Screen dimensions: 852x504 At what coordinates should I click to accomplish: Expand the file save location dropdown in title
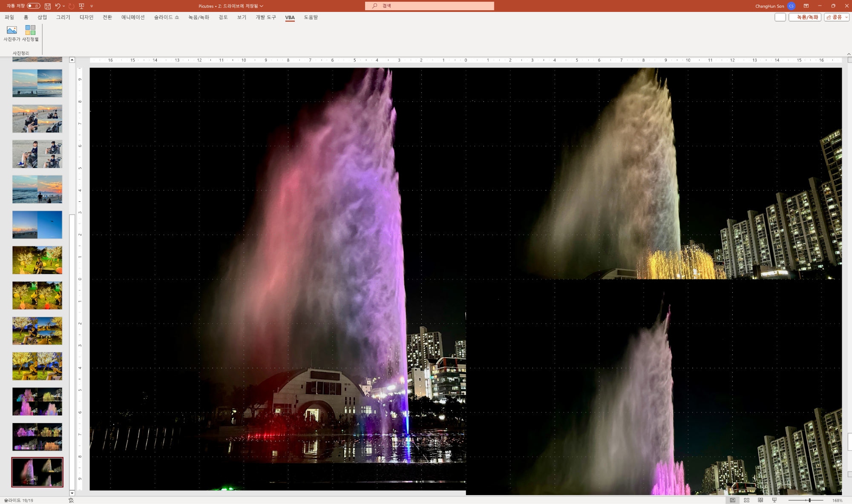(262, 6)
